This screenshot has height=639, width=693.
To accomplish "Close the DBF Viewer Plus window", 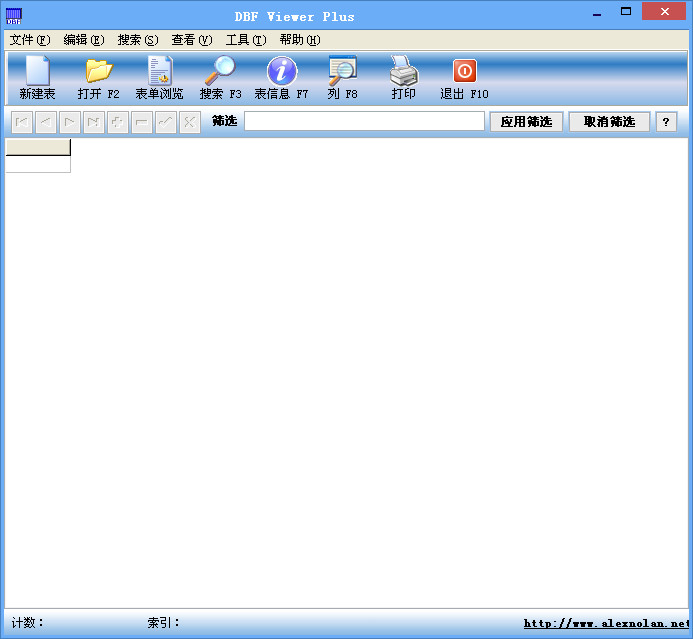I will 664,11.
